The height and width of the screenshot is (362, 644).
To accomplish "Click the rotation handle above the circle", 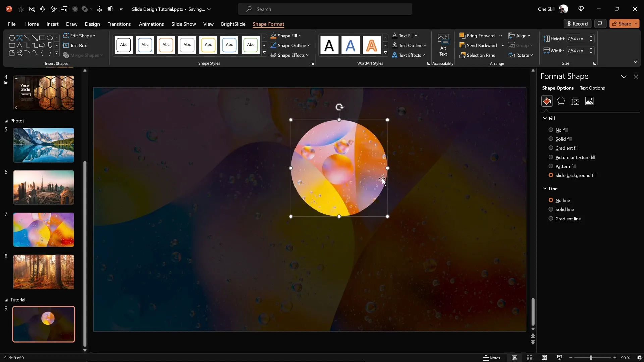I will coord(339,107).
